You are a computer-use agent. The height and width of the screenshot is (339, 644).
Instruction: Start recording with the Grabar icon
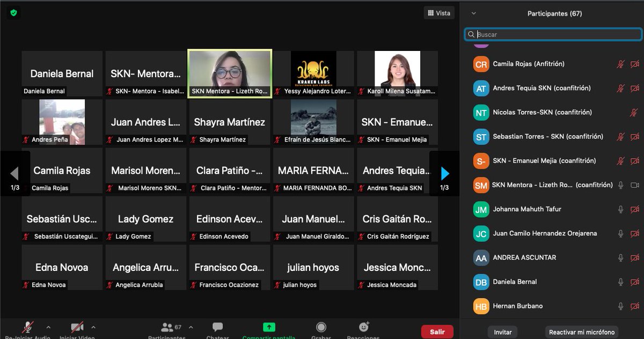pos(321,328)
